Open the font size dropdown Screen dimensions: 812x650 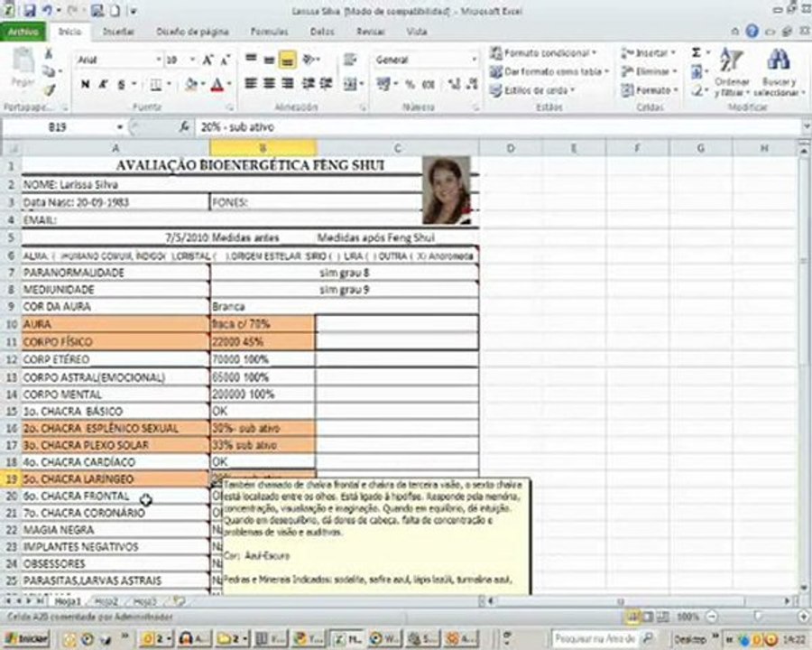(x=192, y=60)
